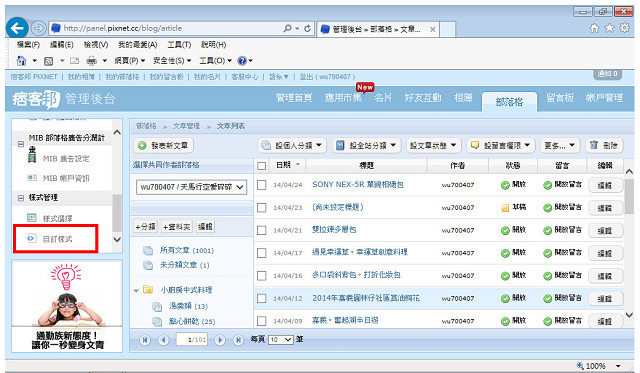This screenshot has height=373, width=640.
Task: Open the 編輯(E) menu
Action: (62, 44)
